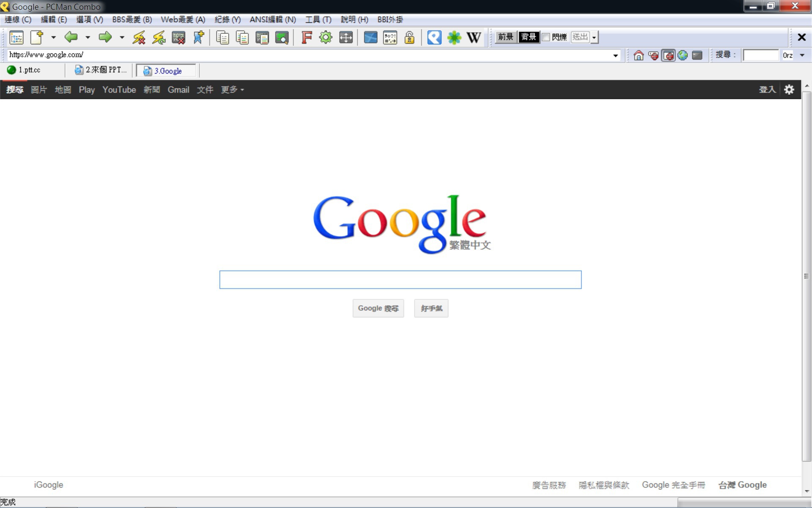Viewport: 812px width, 508px height.
Task: Open the 說明 (H) menu
Action: click(354, 19)
